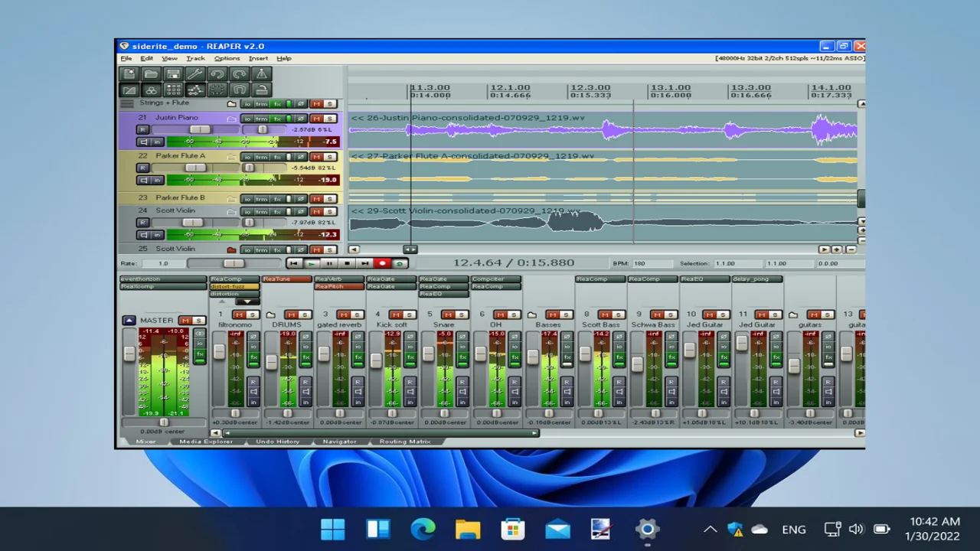This screenshot has width=980, height=551.
Task: Solo the Scott Violin track 24
Action: tap(330, 211)
